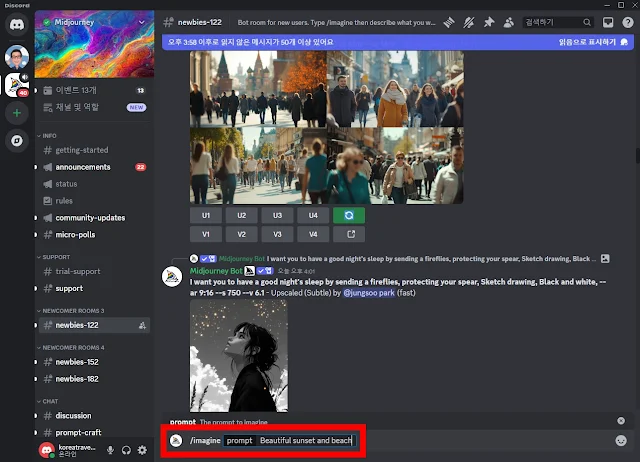Image resolution: width=640 pixels, height=462 pixels.
Task: Open the 이벤트 13개 events item
Action: pyautogui.click(x=94, y=90)
